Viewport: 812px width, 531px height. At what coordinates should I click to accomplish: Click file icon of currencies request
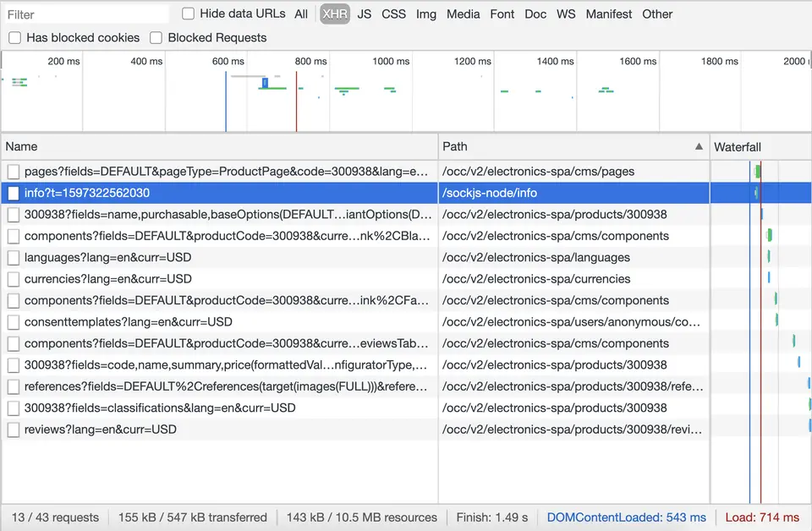14,280
